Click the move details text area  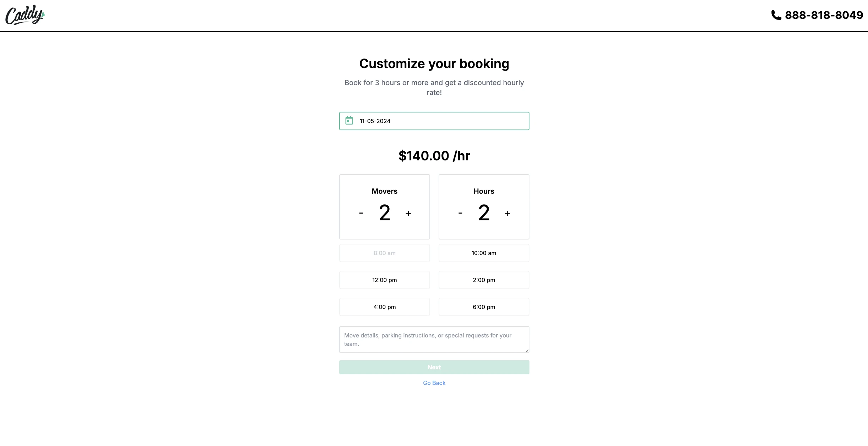tap(434, 340)
